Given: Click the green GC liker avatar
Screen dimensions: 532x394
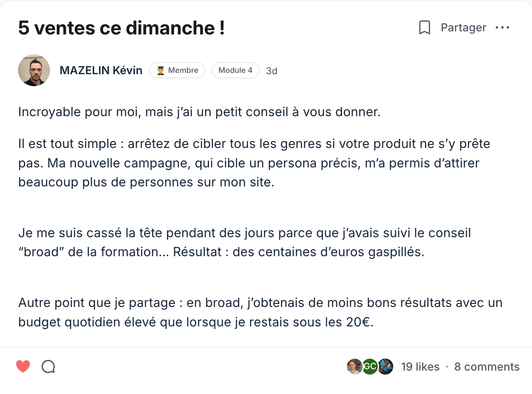Looking at the screenshot, I should click(370, 367).
